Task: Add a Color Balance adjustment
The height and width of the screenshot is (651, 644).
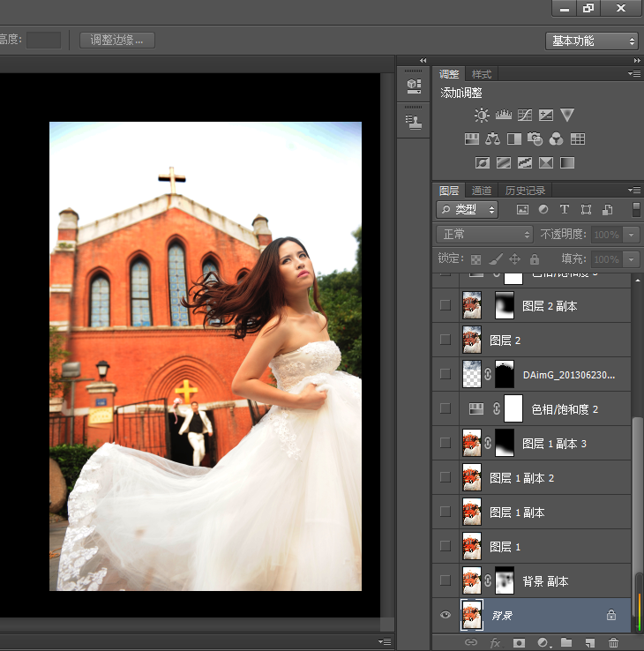Action: pyautogui.click(x=493, y=138)
